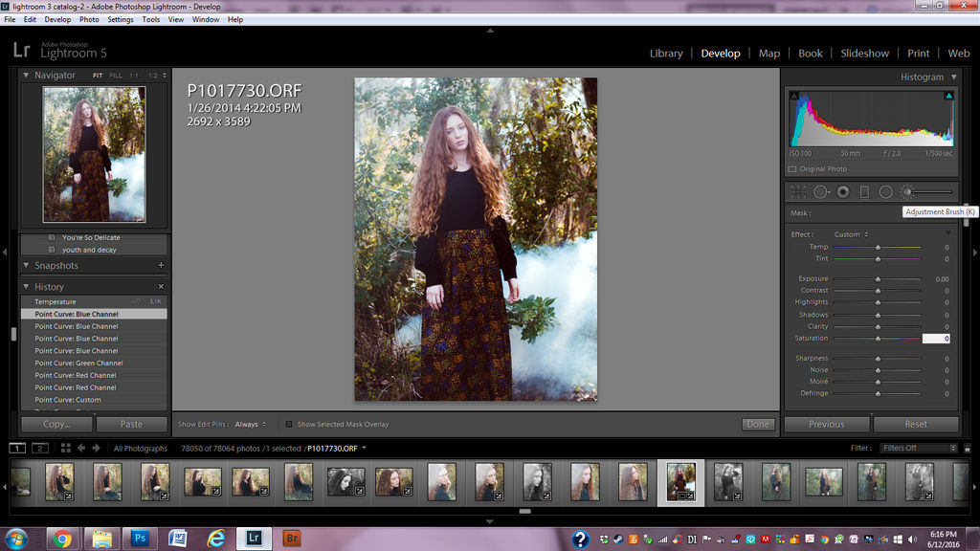Select the Red Eye Correction tool
This screenshot has width=980, height=551.
843,192
